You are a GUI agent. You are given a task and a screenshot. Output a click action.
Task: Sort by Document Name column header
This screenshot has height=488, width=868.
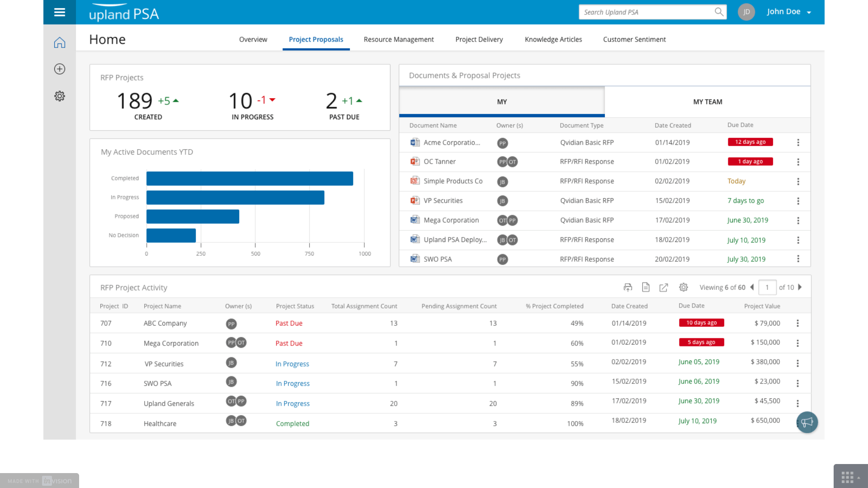point(433,125)
